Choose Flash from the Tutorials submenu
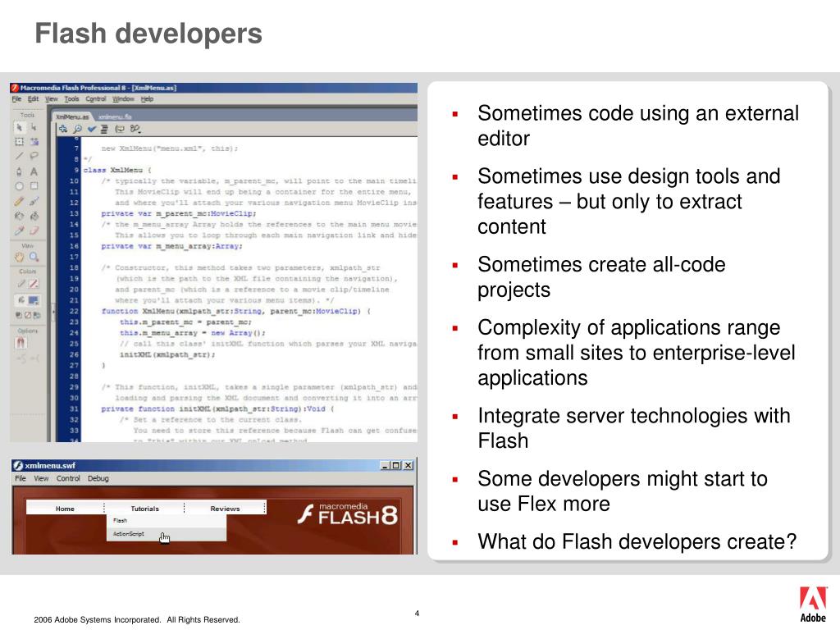The width and height of the screenshot is (840, 630). click(166, 521)
